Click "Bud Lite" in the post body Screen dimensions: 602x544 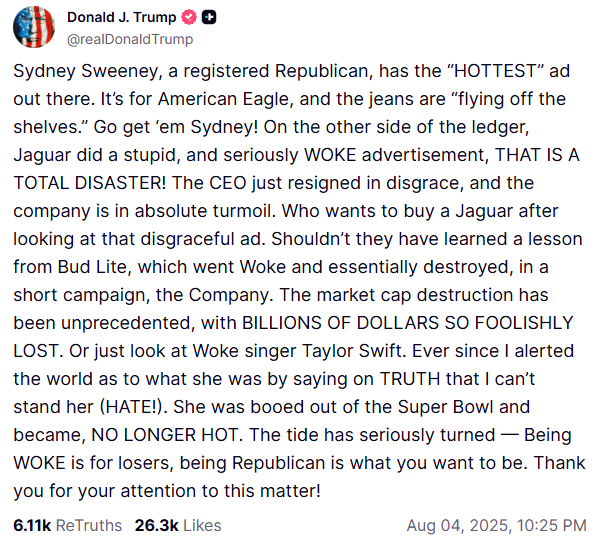point(92,267)
